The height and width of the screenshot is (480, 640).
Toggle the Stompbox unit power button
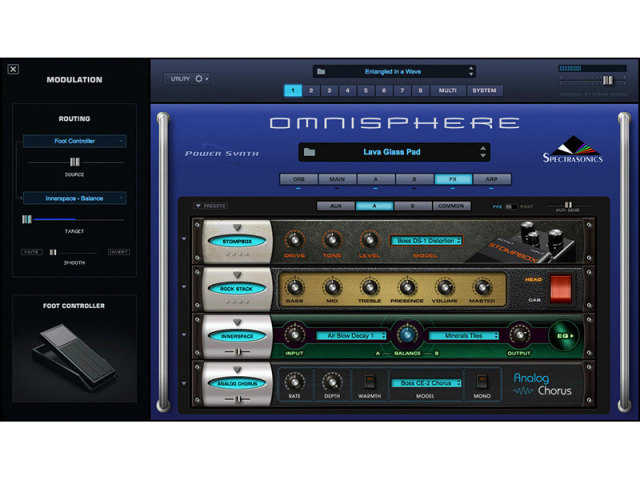click(237, 241)
